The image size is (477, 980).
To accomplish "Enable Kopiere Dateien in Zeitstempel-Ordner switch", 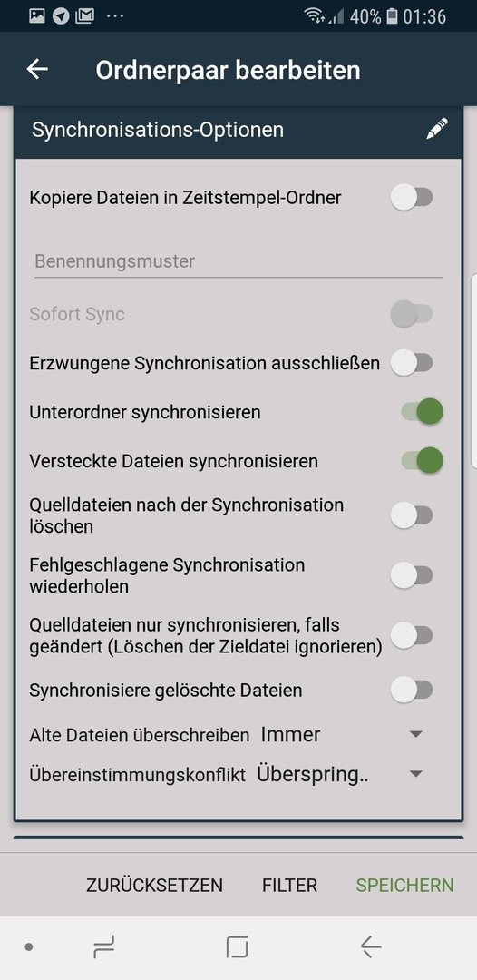I will (412, 198).
